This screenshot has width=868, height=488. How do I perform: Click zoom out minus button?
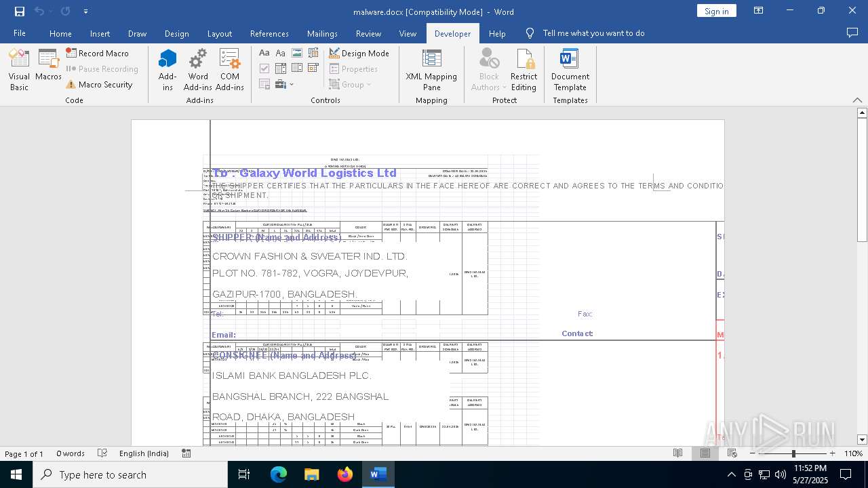coord(753,453)
